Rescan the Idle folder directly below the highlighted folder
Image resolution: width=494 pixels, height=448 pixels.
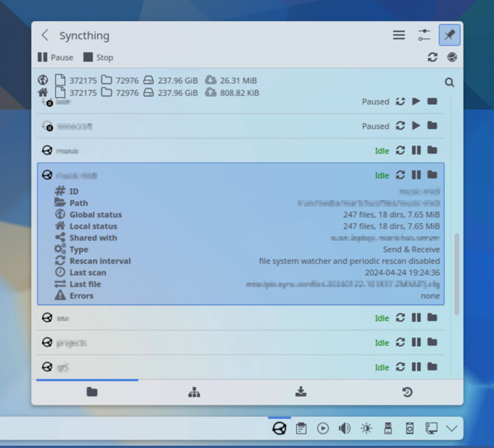coord(400,318)
